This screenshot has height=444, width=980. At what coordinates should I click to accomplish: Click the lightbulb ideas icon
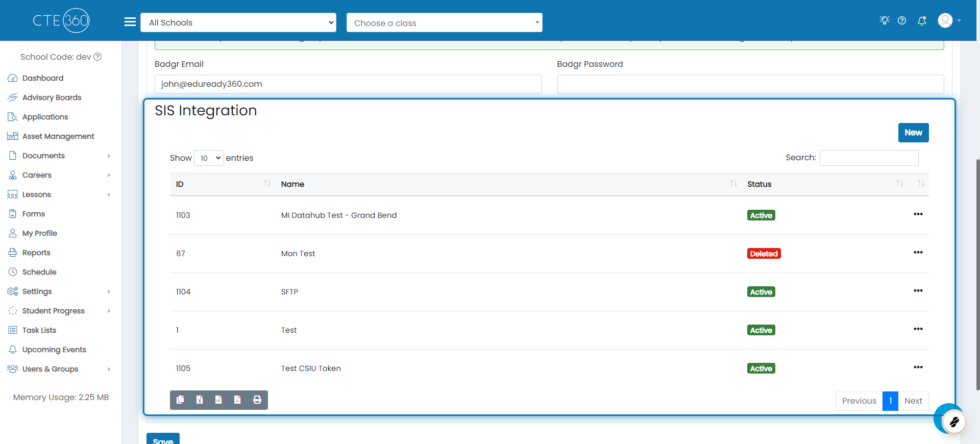pyautogui.click(x=885, y=20)
